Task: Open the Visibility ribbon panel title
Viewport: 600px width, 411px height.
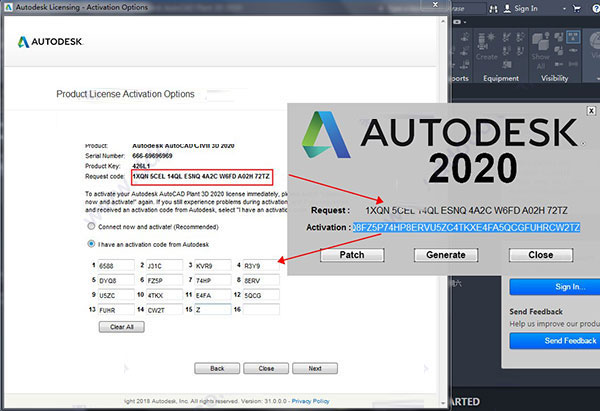Action: [554, 78]
